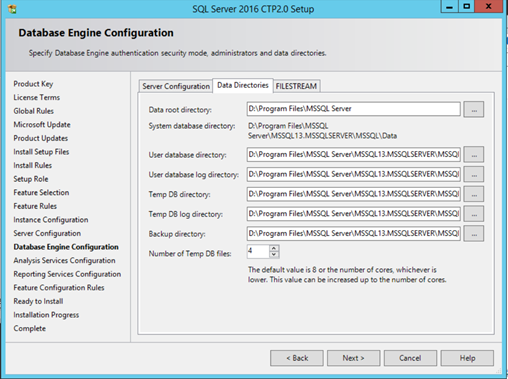Screen dimensions: 508x379
Task: Select Reporting Services Configuration step
Action: point(67,274)
